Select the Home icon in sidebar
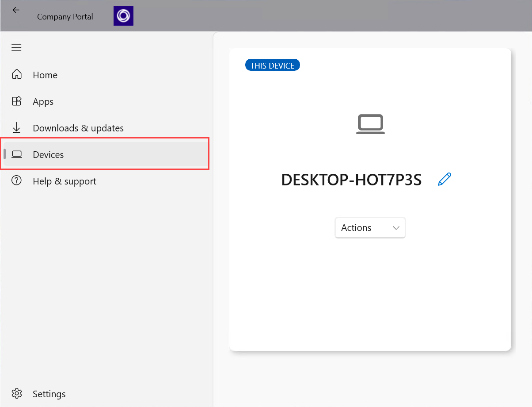Image resolution: width=532 pixels, height=407 pixels. (16, 75)
